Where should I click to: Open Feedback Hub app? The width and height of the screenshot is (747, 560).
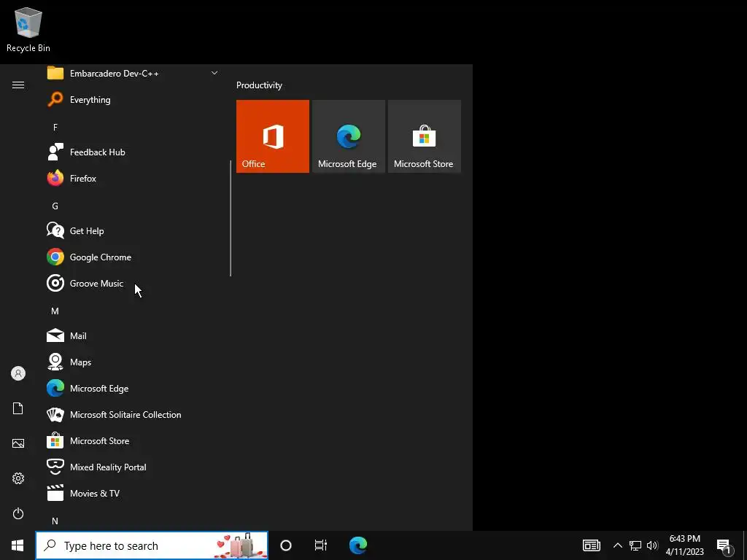coord(132,152)
